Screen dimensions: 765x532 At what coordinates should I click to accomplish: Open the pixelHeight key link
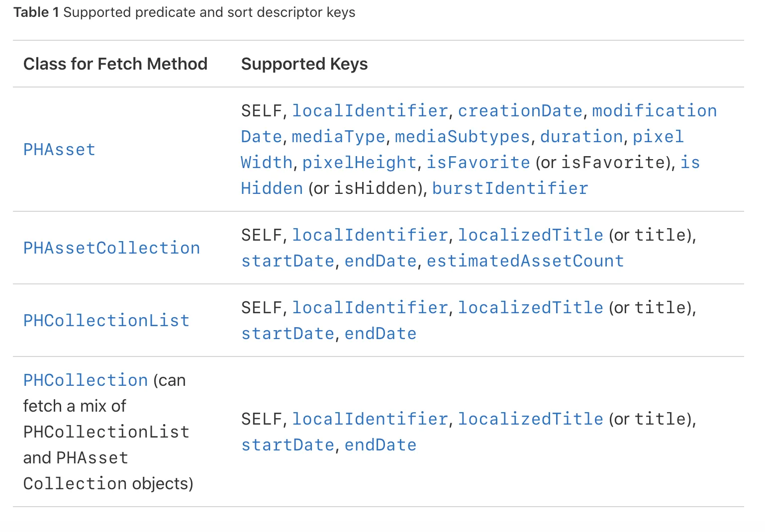[359, 163]
